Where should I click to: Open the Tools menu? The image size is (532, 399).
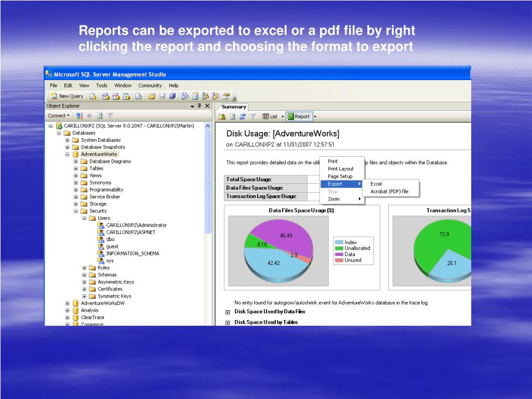[x=101, y=86]
